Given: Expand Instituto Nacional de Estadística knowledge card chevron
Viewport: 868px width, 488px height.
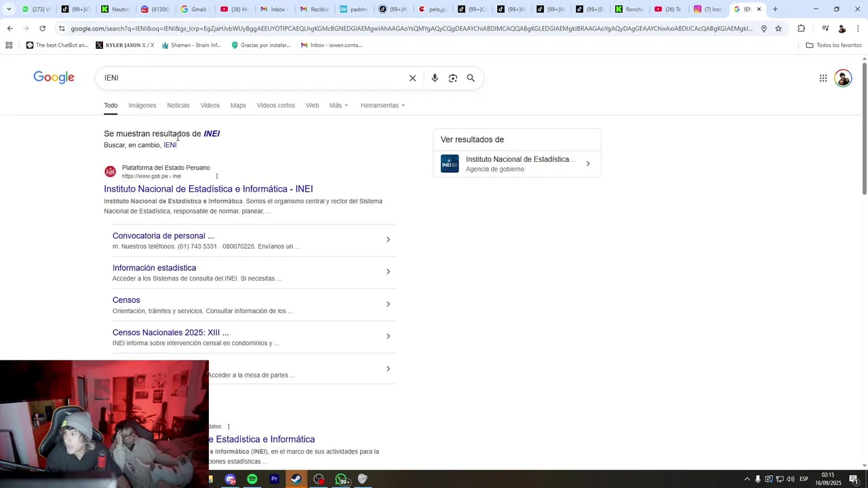Looking at the screenshot, I should coord(588,163).
